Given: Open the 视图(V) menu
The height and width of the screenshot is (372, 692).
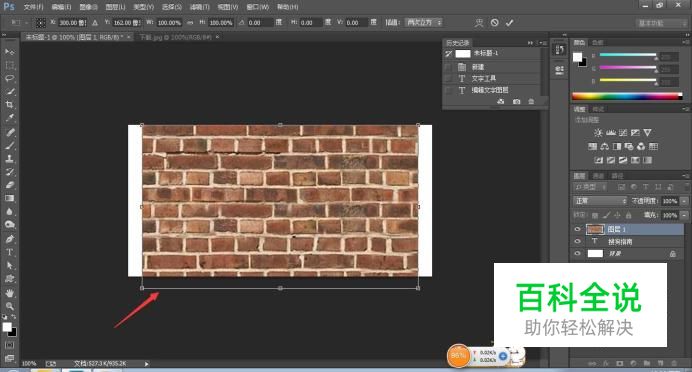Looking at the screenshot, I should click(228, 7).
